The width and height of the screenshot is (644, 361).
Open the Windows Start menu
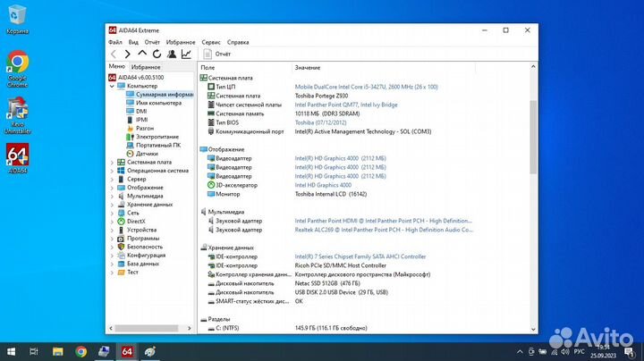tap(12, 351)
